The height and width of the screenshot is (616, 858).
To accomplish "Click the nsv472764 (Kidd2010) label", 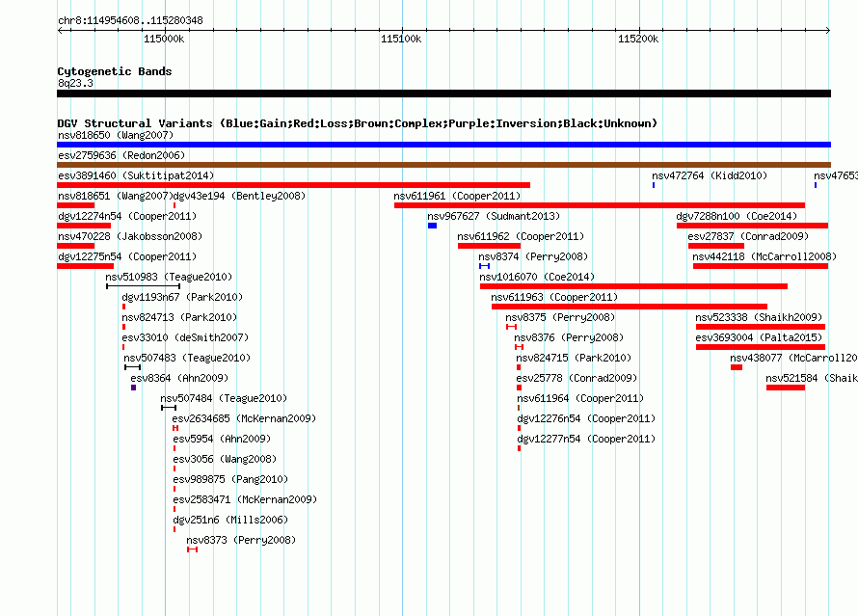I will pos(710,175).
